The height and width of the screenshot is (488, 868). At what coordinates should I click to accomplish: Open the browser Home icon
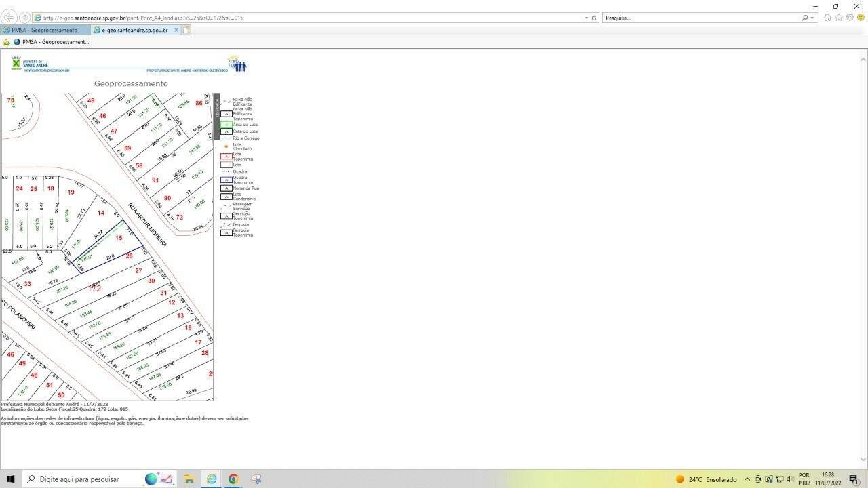coord(827,18)
